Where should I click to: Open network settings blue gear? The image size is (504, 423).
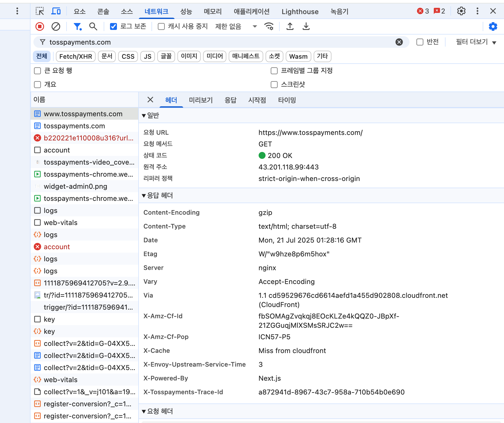(x=493, y=26)
